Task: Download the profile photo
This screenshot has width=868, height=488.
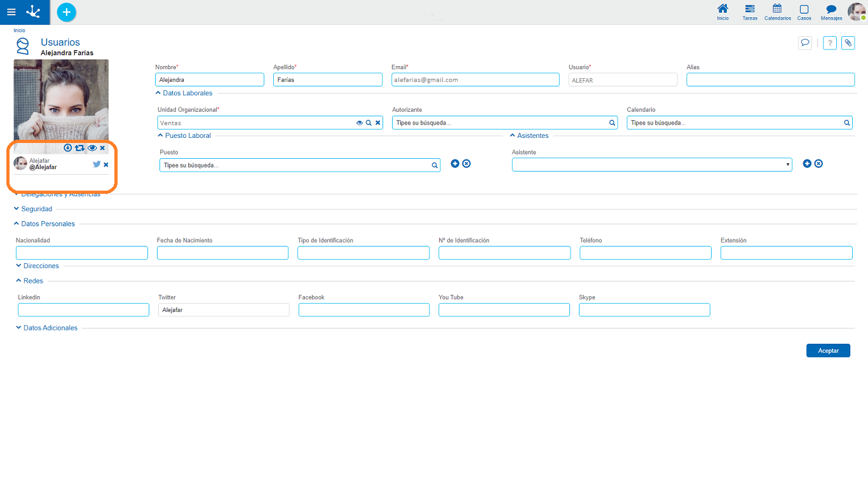Action: (68, 148)
